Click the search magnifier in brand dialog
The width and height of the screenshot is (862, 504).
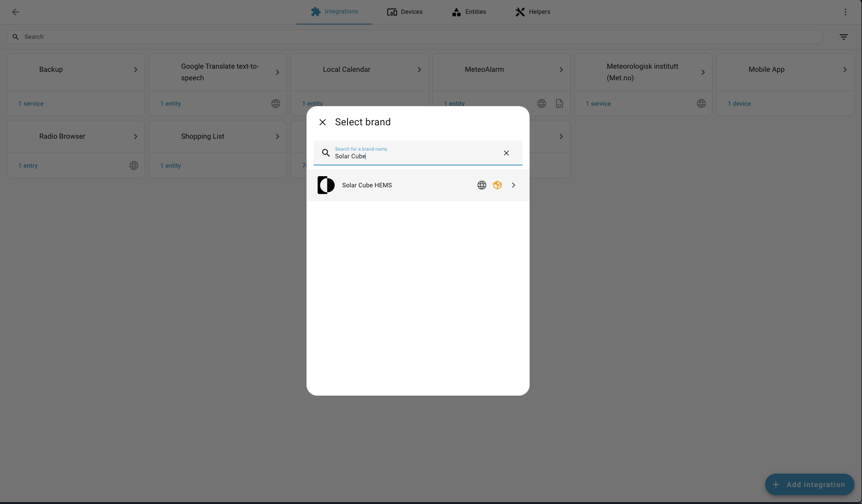point(326,153)
